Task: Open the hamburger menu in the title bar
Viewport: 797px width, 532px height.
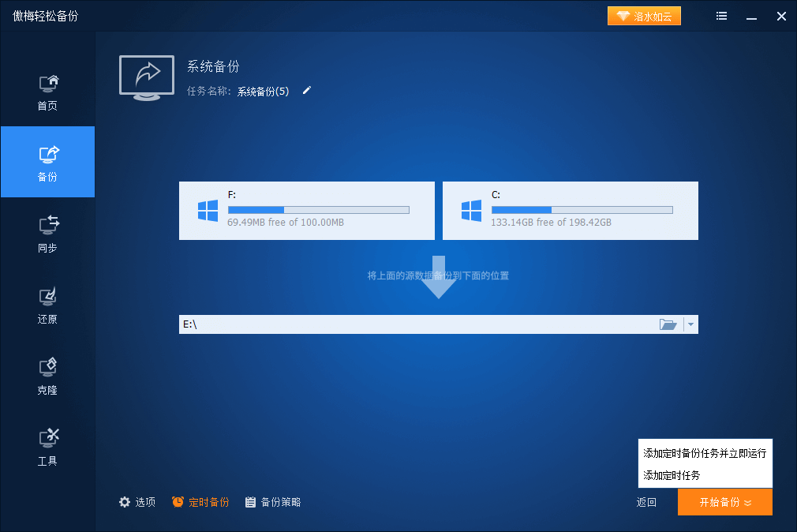Action: [721, 16]
